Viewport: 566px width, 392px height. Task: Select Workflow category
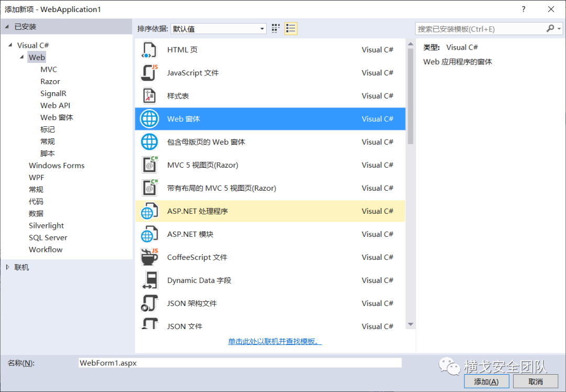point(46,249)
